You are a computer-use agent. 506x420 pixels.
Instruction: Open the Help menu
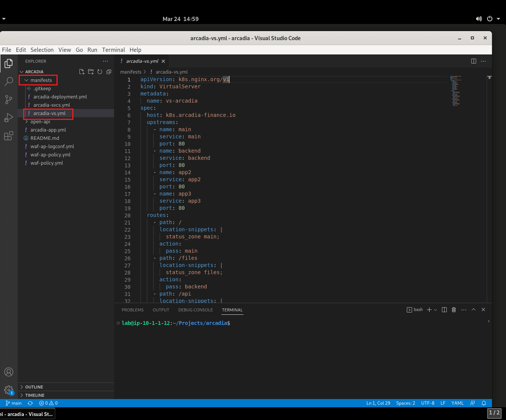click(135, 50)
